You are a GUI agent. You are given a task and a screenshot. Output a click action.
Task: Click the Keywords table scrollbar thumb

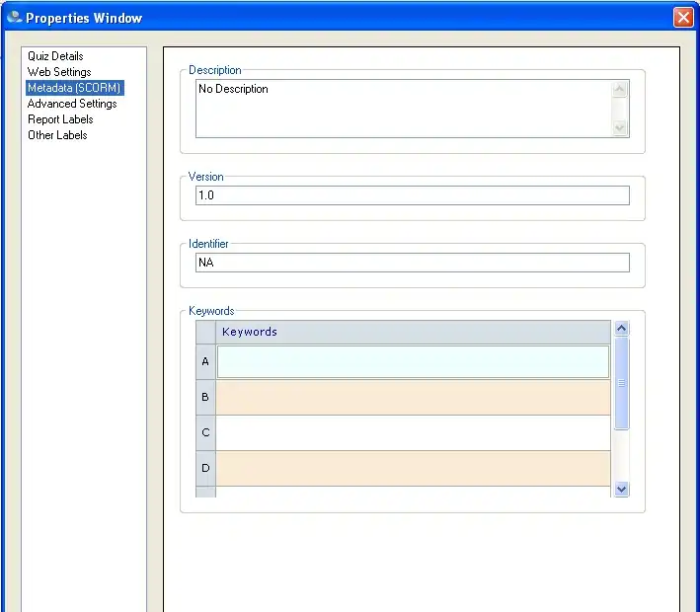click(621, 383)
